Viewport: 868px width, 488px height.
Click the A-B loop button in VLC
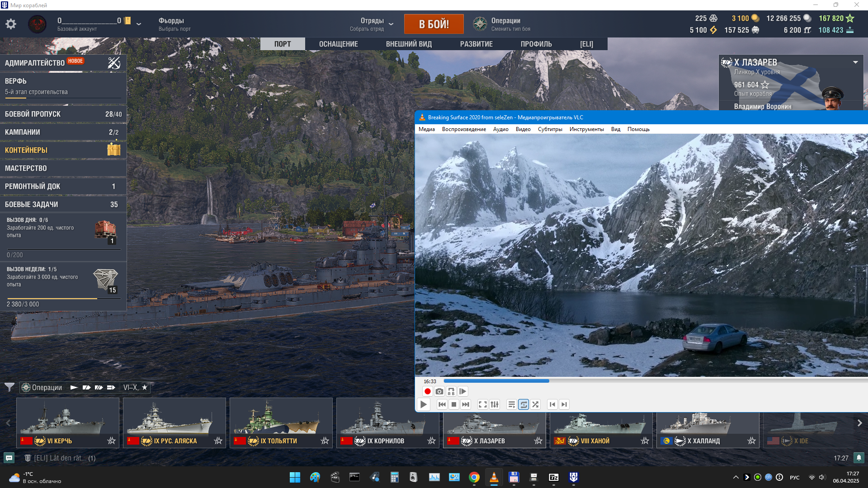coord(451,391)
